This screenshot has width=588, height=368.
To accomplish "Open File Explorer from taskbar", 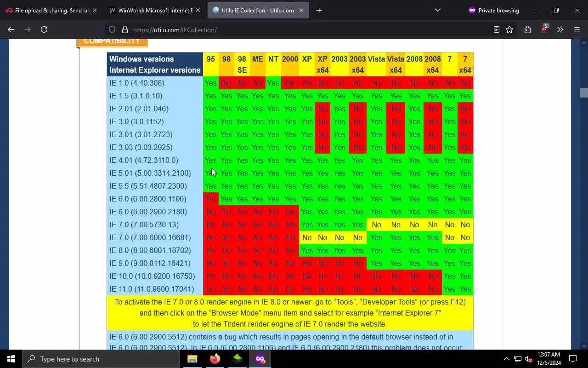I will tap(192, 359).
